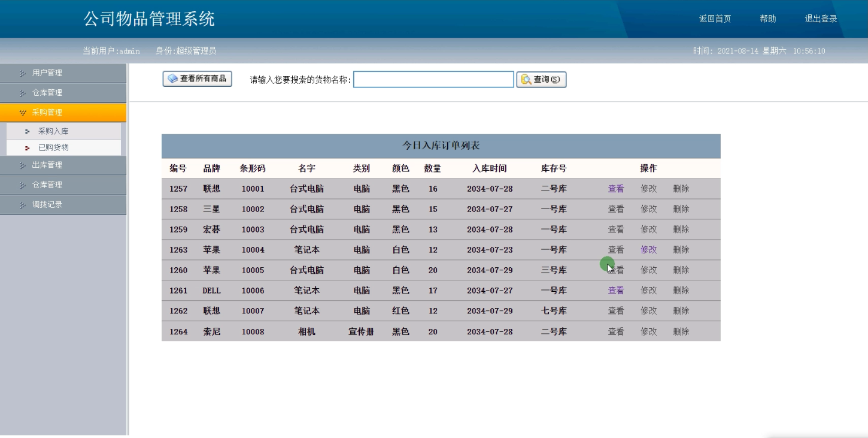Delete order 1263 with 删除
This screenshot has height=438, width=868.
[681, 250]
